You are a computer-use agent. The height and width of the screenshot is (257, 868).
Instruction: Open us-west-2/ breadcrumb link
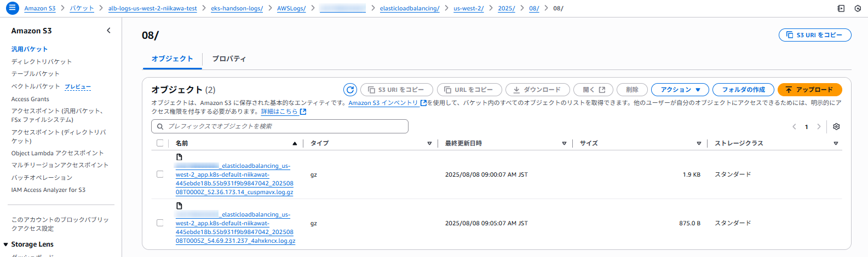point(468,8)
